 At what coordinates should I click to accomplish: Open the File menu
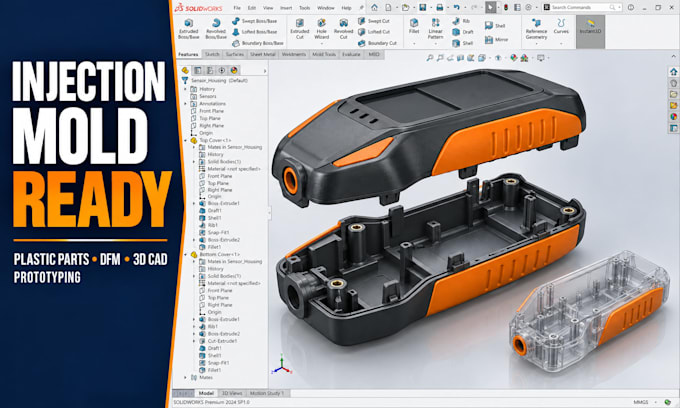point(237,8)
